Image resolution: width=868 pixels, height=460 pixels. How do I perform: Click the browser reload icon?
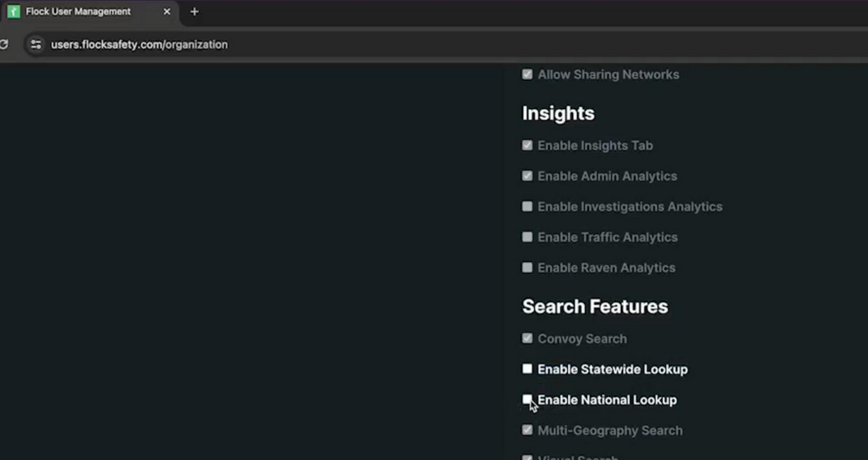tap(4, 45)
